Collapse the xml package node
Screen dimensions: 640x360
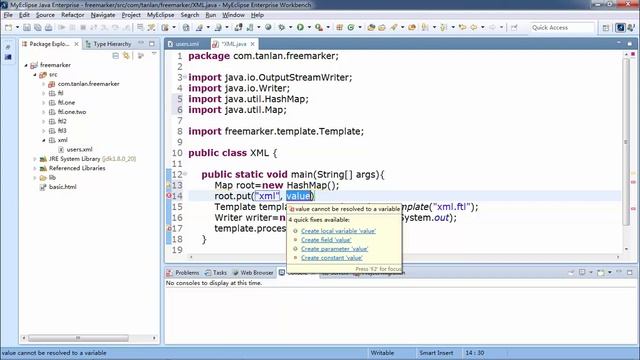(x=44, y=140)
